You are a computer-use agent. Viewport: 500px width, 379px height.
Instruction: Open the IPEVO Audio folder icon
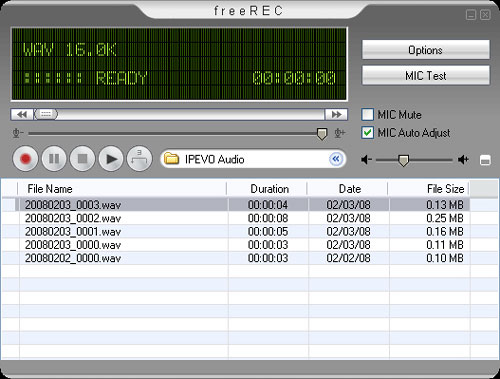point(172,159)
